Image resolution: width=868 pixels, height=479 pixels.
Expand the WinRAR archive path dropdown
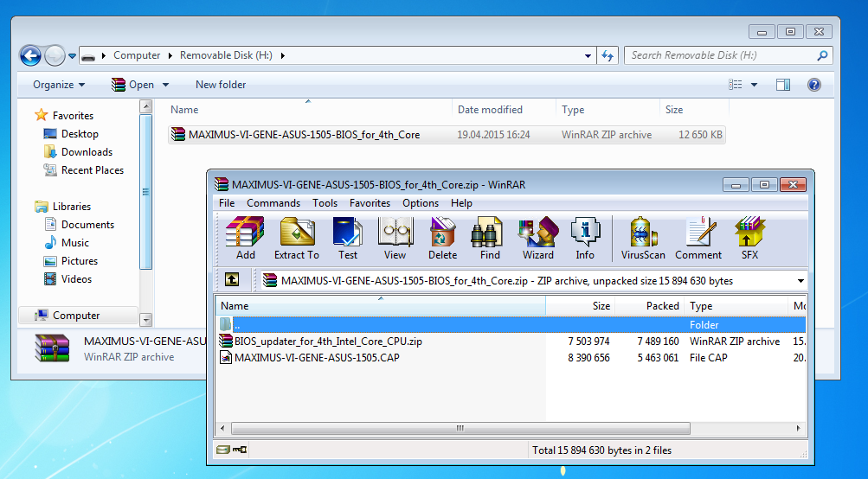click(x=800, y=281)
